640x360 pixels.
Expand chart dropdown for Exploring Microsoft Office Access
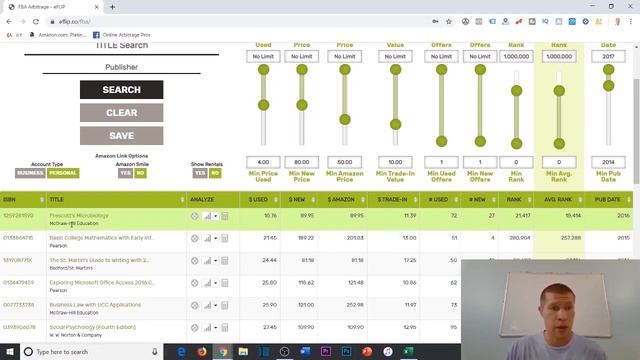[216, 283]
